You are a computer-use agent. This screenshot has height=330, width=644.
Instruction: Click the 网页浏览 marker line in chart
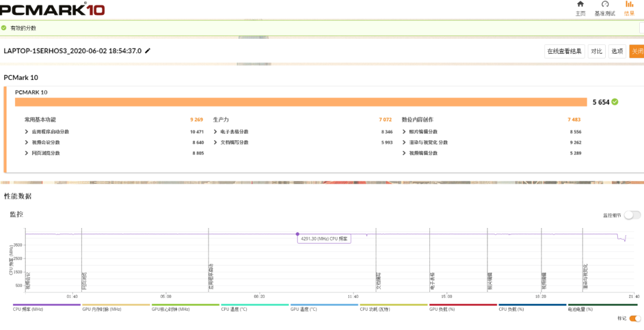tap(82, 260)
